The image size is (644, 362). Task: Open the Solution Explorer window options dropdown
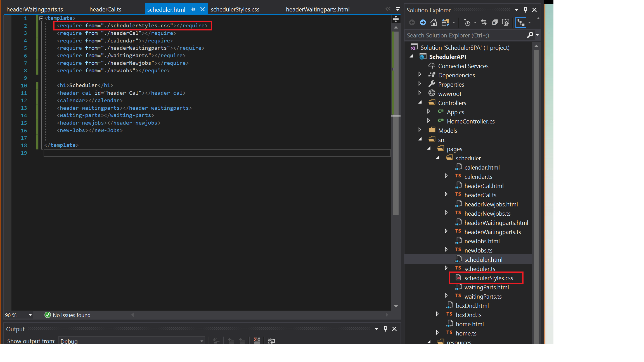click(x=517, y=10)
